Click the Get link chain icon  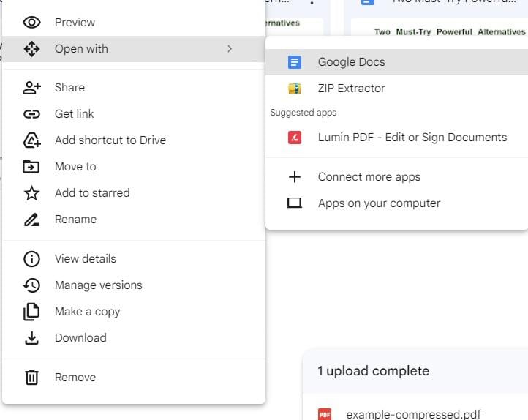tap(31, 114)
